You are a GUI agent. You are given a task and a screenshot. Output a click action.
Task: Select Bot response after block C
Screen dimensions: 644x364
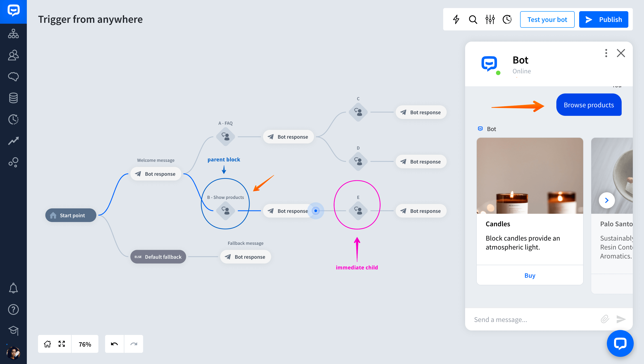[421, 112]
